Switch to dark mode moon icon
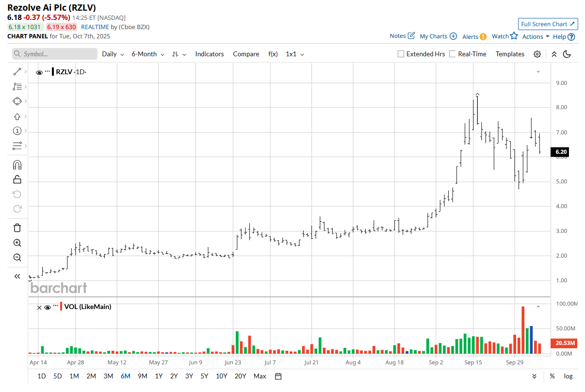This screenshot has height=392, width=585. 567,54
